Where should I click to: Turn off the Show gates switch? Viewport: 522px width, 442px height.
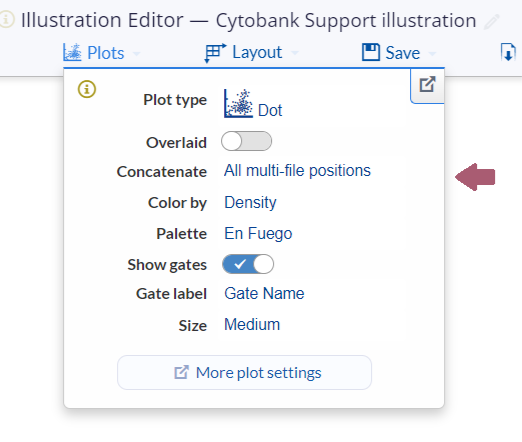click(x=248, y=264)
